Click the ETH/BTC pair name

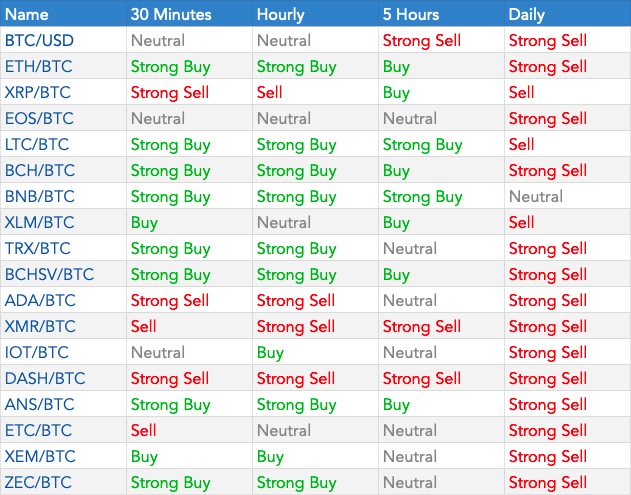(38, 67)
